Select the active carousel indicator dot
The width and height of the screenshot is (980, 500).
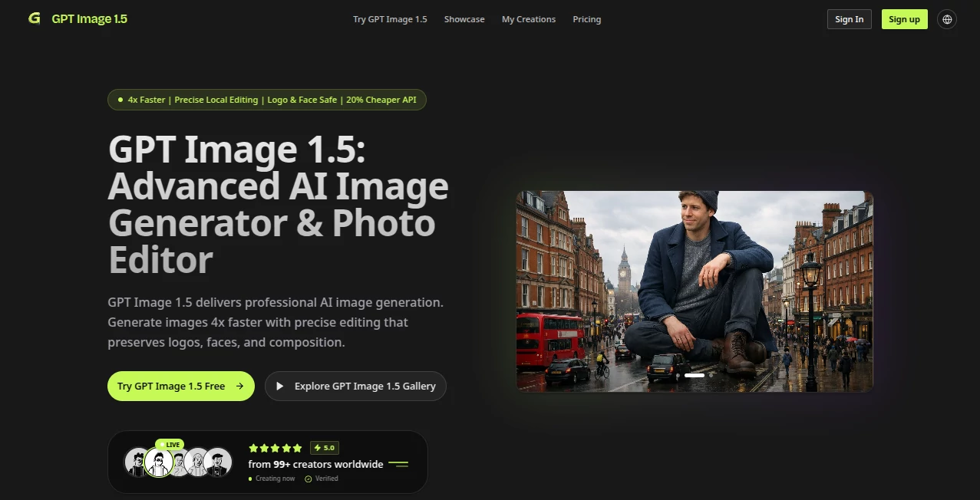pos(695,375)
